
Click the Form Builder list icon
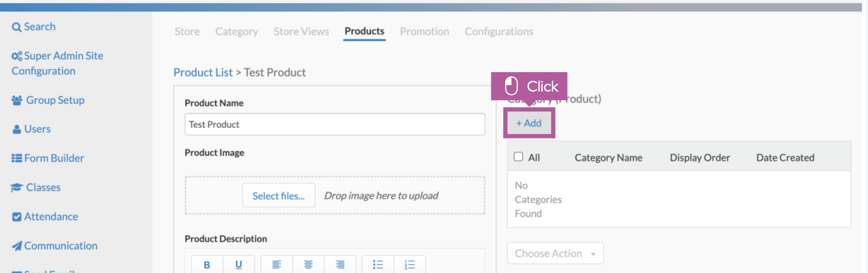coord(17,158)
